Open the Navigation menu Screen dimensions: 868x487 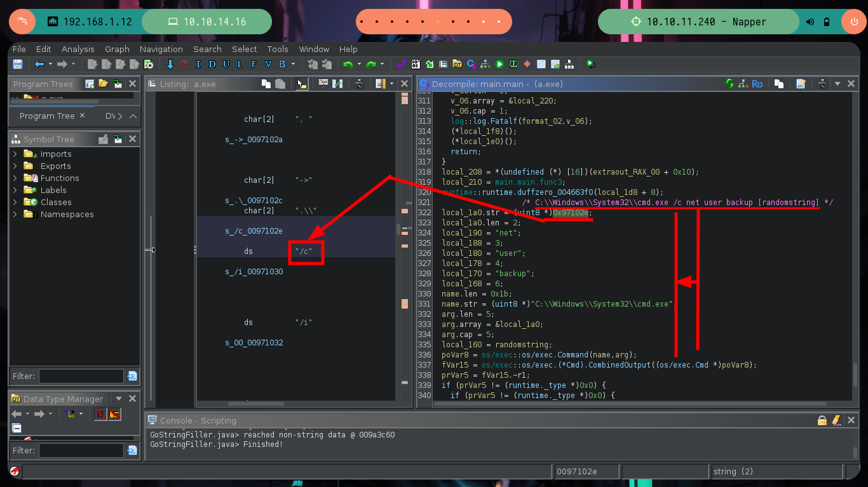pyautogui.click(x=161, y=49)
